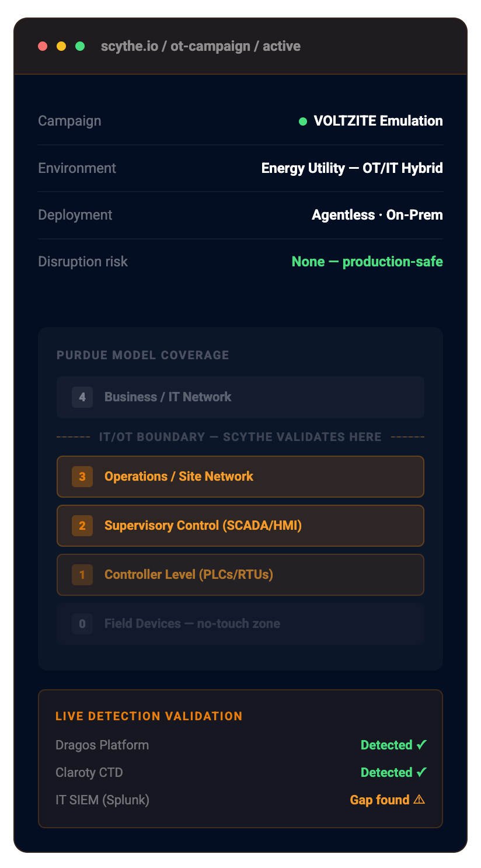The width and height of the screenshot is (481, 868).
Task: Click the level 2 number badge
Action: pos(82,526)
